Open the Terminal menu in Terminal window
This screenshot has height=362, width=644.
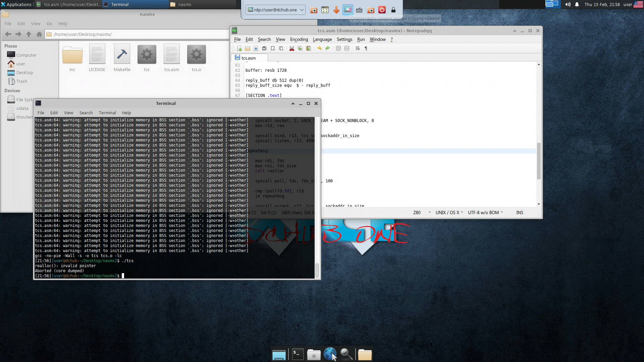(x=107, y=113)
